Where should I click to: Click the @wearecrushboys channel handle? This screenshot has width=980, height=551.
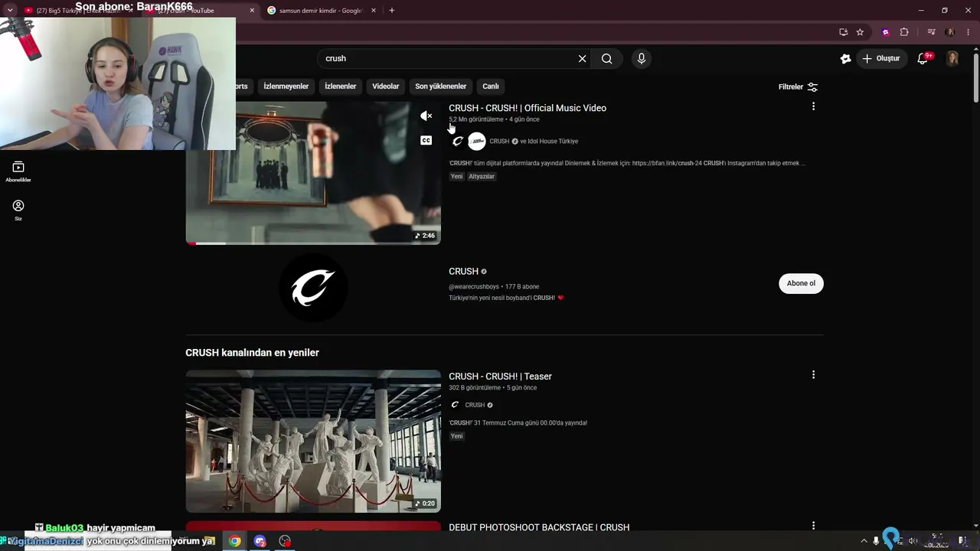(x=474, y=287)
